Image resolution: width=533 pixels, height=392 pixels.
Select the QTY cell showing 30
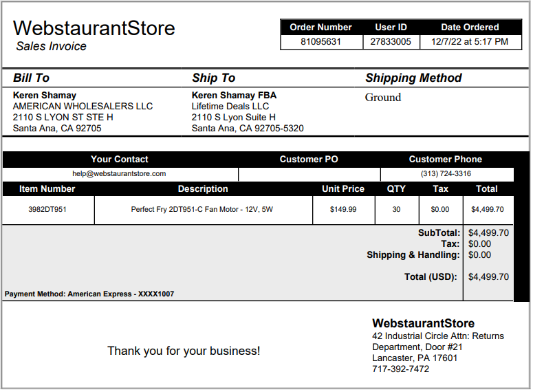[398, 210]
